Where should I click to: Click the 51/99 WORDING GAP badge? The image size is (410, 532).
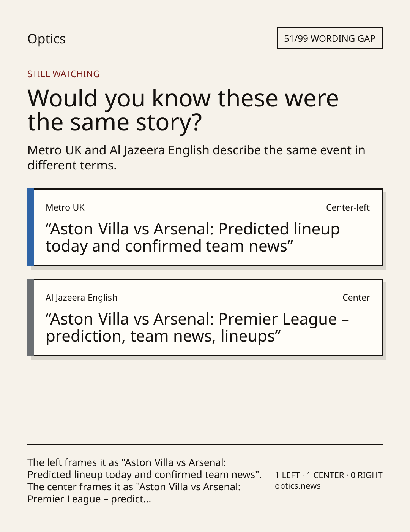coord(330,38)
